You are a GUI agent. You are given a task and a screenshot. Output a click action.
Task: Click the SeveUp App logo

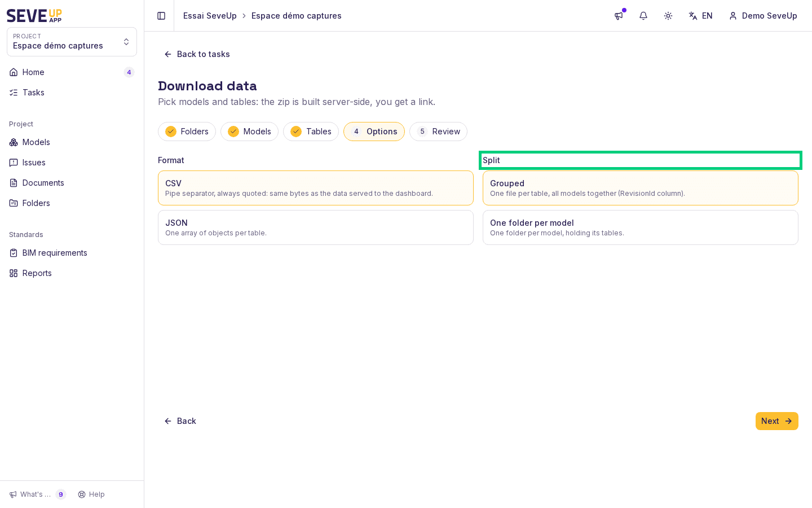[x=34, y=16]
